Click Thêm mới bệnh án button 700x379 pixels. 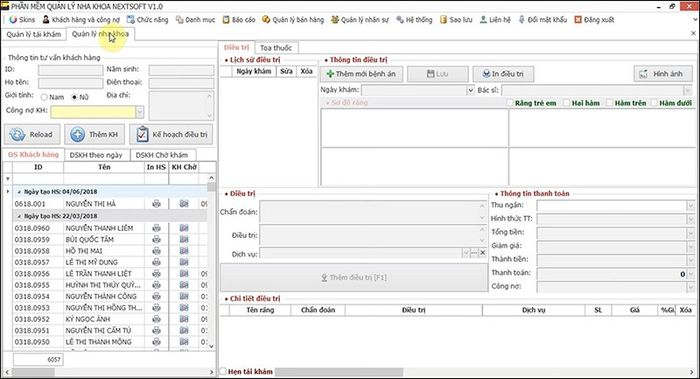361,74
